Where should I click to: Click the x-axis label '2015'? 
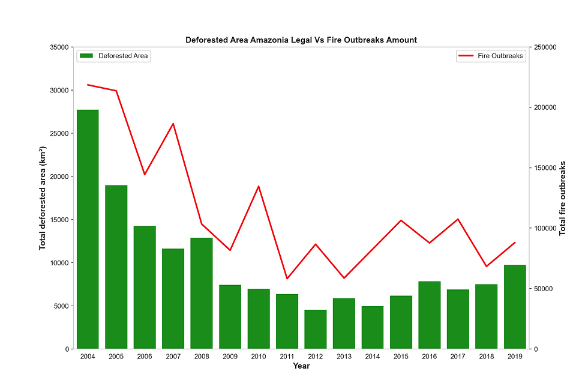(401, 357)
